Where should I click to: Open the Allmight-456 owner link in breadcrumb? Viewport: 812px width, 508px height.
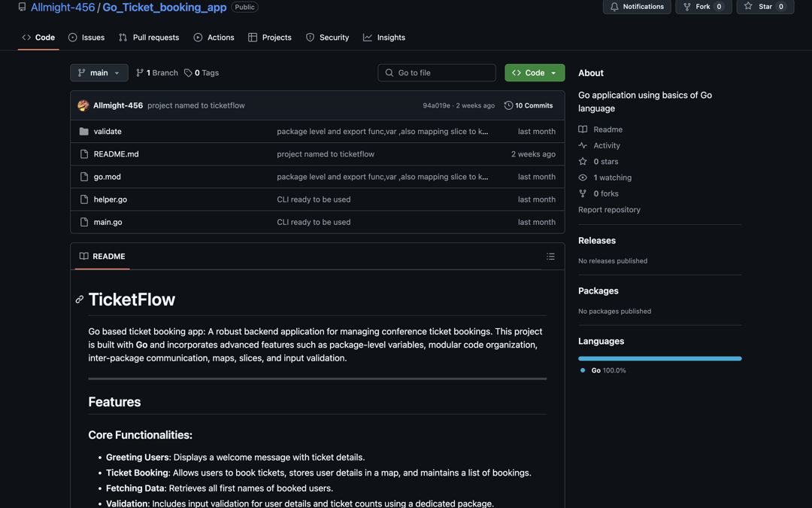[62, 8]
